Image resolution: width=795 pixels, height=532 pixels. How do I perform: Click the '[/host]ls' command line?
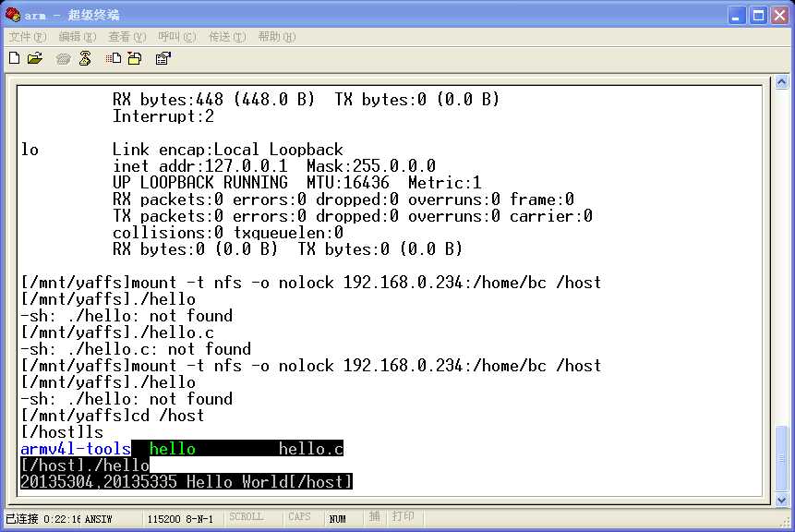(62, 432)
